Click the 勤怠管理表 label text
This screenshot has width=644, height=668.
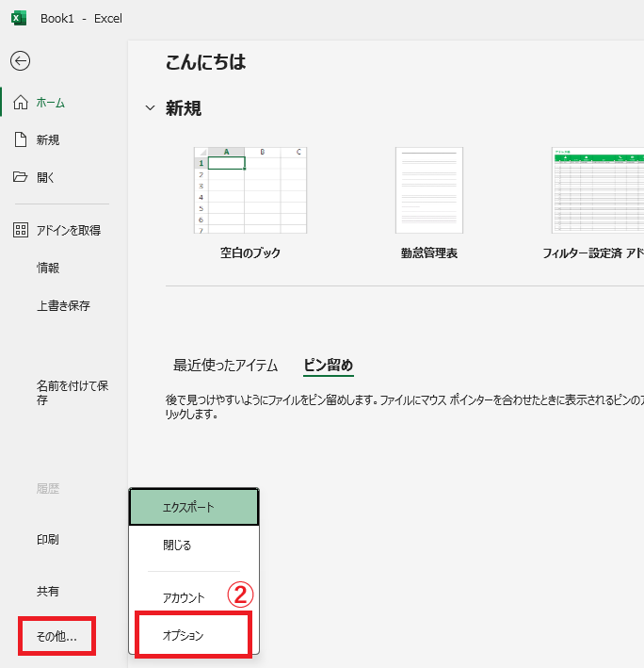coord(429,253)
